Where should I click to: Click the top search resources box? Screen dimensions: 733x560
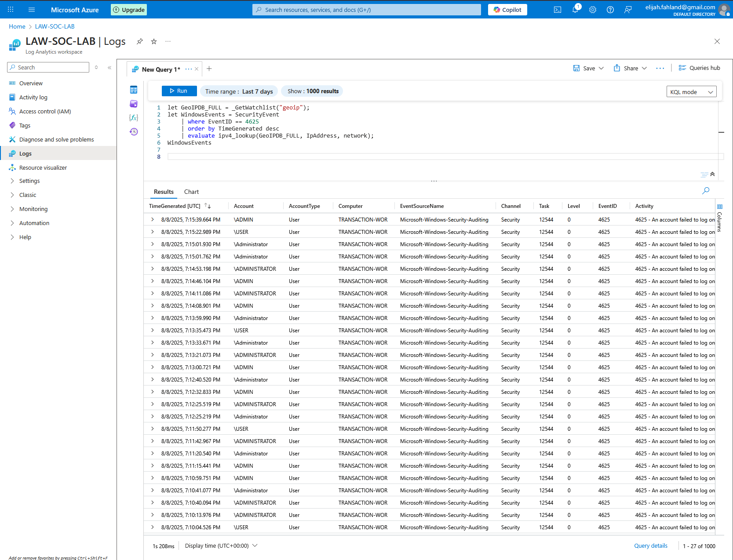[x=367, y=10]
